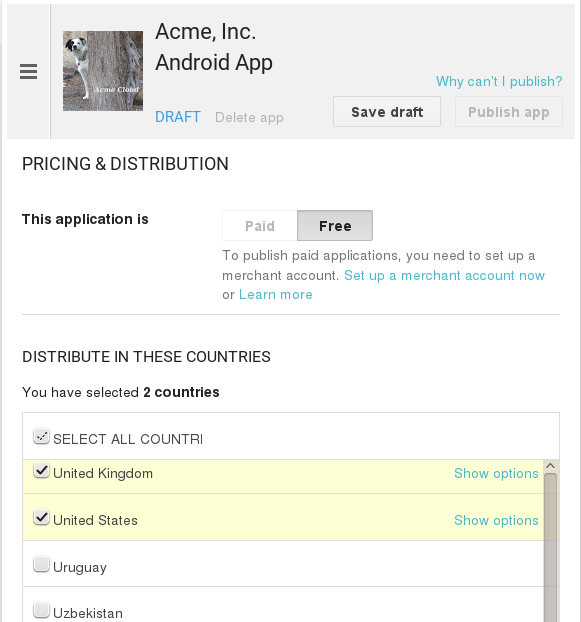
Task: Open the 'Why can't I publish?' link
Action: click(499, 81)
